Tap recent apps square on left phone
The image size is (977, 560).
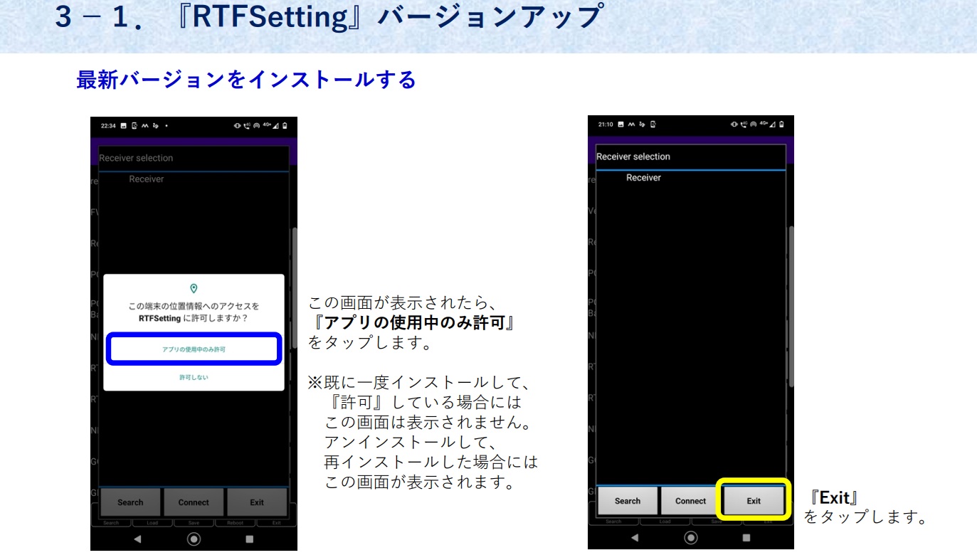[249, 539]
